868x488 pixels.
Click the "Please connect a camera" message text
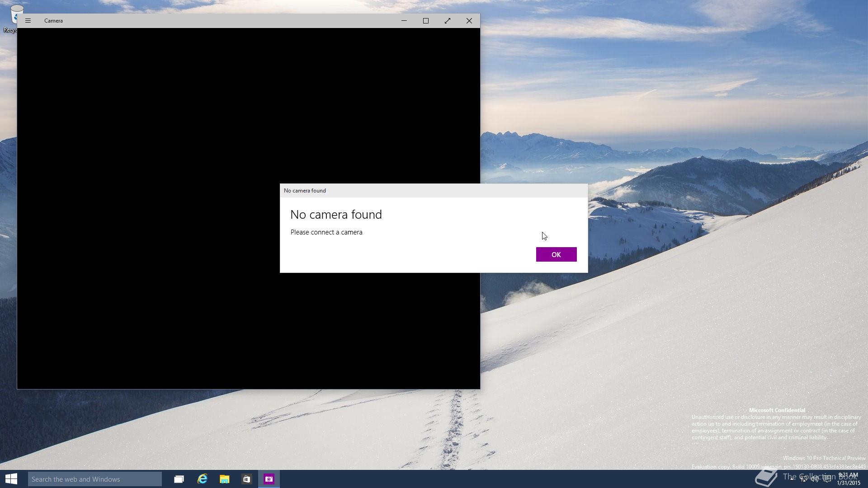326,232
